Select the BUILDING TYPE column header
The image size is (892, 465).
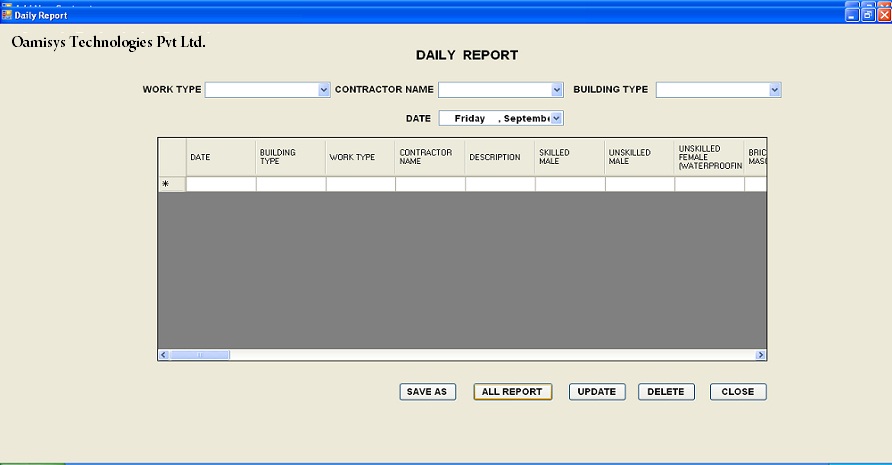(x=291, y=157)
